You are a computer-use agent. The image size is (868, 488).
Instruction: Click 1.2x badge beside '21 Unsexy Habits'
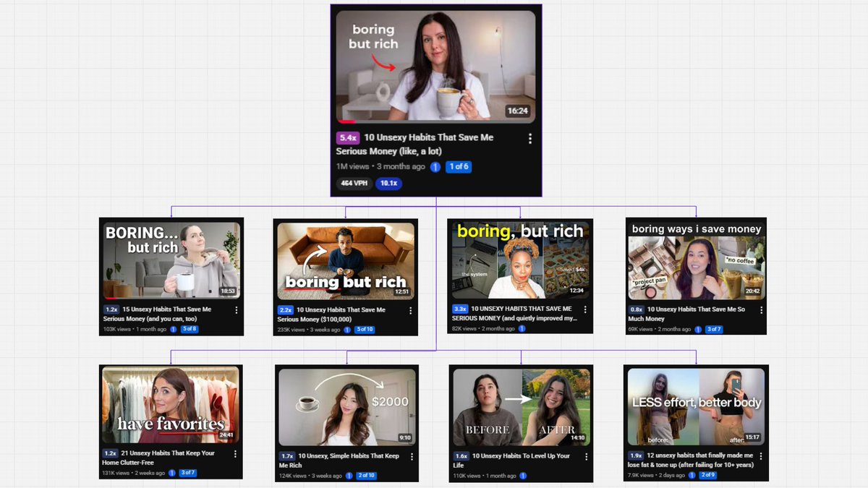tap(110, 453)
